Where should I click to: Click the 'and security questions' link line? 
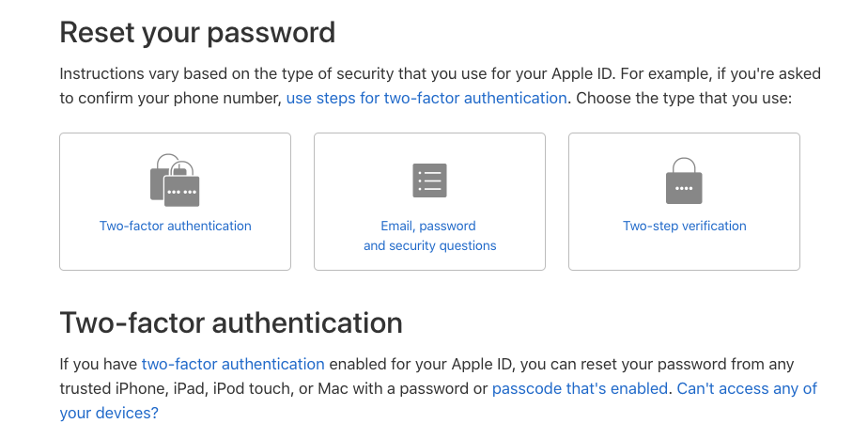429,245
